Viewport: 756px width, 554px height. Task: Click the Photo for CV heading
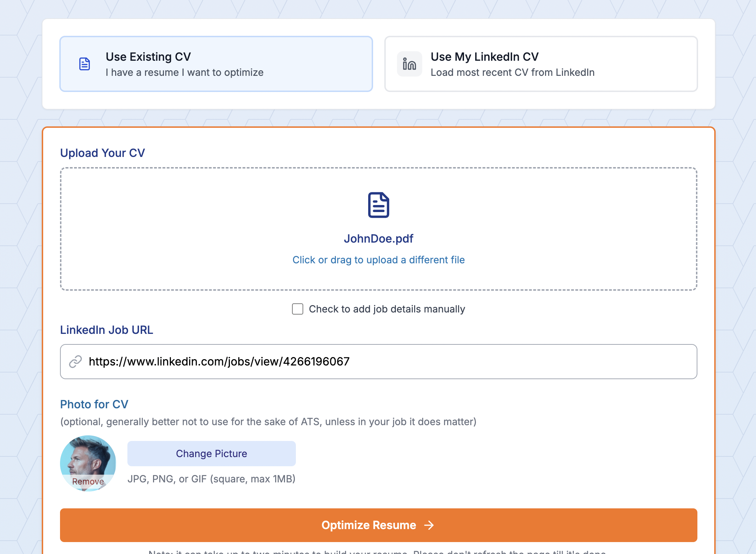[x=94, y=404]
